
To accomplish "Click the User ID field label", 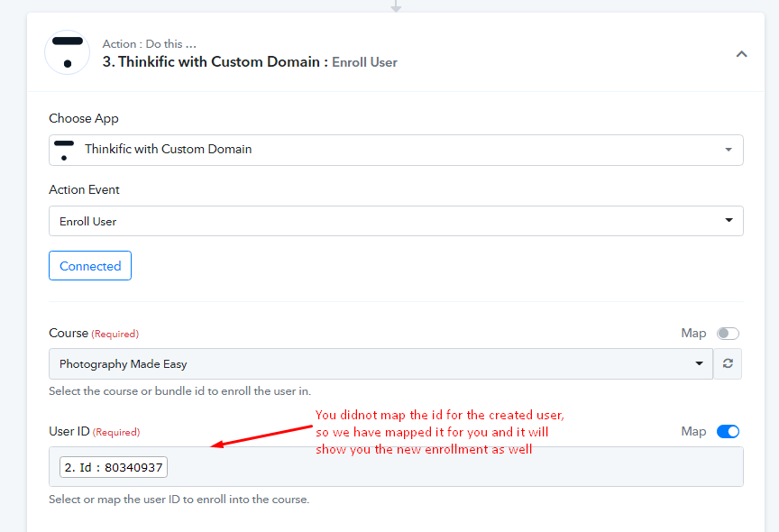I will 69,431.
